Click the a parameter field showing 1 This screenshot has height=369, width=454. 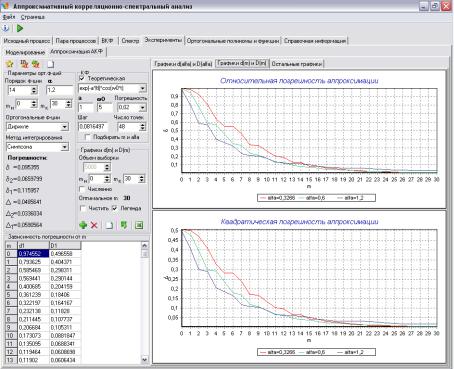pyautogui.click(x=86, y=108)
